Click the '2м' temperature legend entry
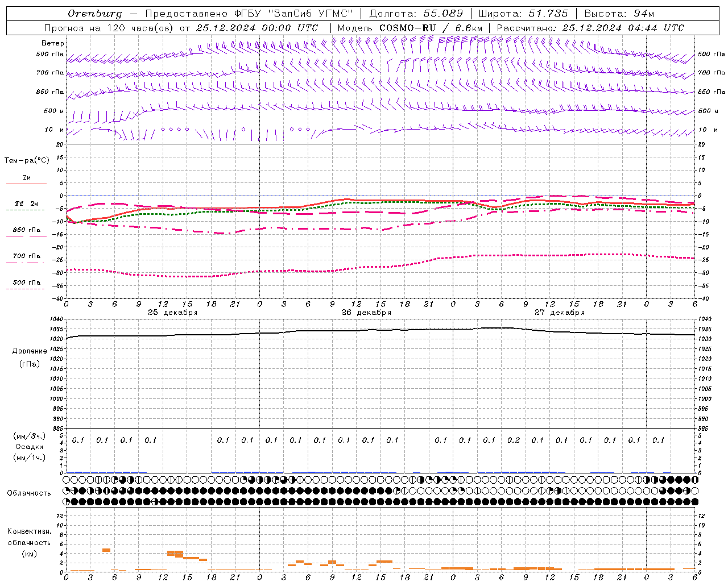Viewport: 728px width, 582px height. (27, 178)
